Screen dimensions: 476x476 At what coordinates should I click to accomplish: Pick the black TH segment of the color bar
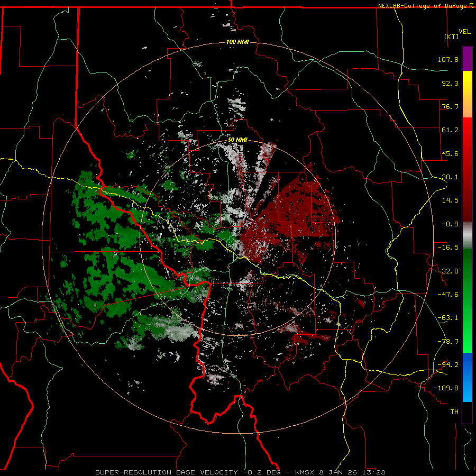(467, 412)
